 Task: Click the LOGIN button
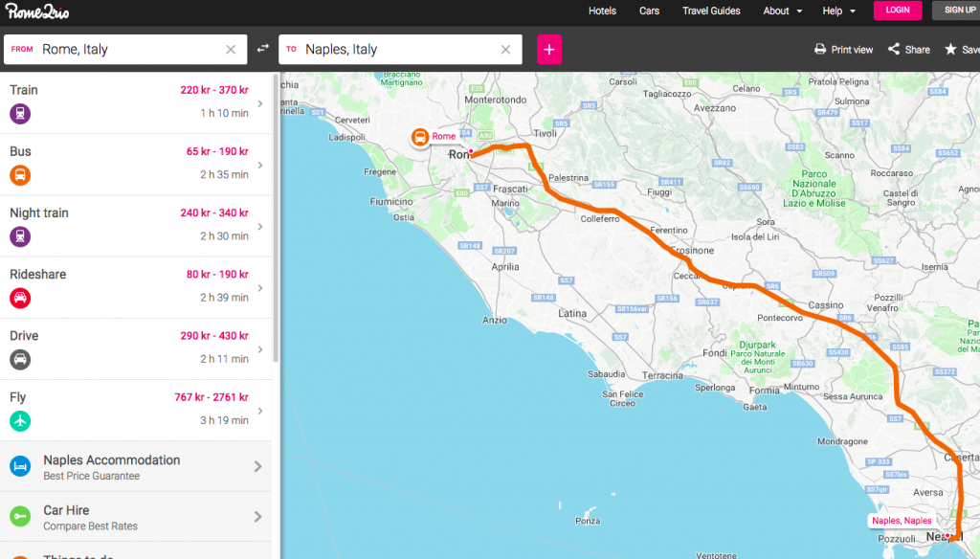point(898,10)
